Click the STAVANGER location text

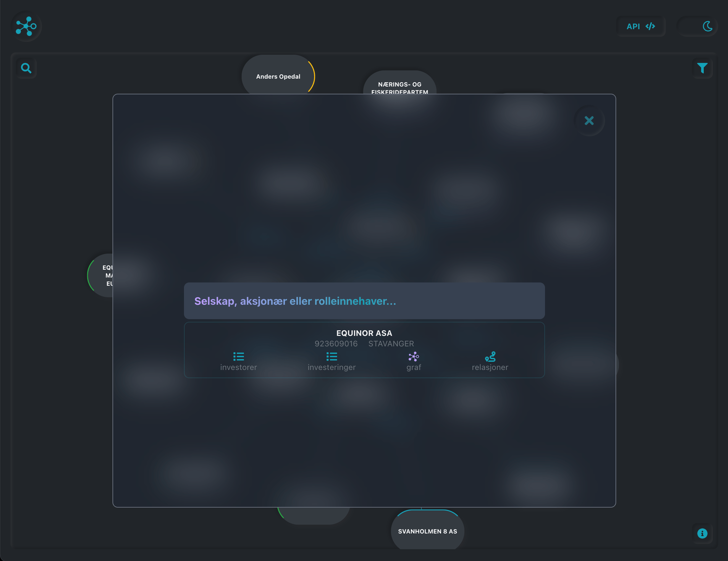pyautogui.click(x=391, y=343)
